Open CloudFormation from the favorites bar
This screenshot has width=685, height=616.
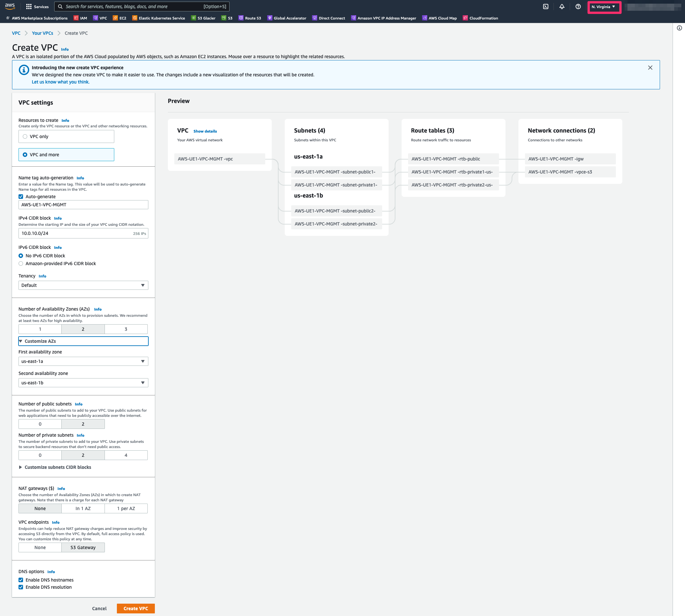pyautogui.click(x=483, y=18)
